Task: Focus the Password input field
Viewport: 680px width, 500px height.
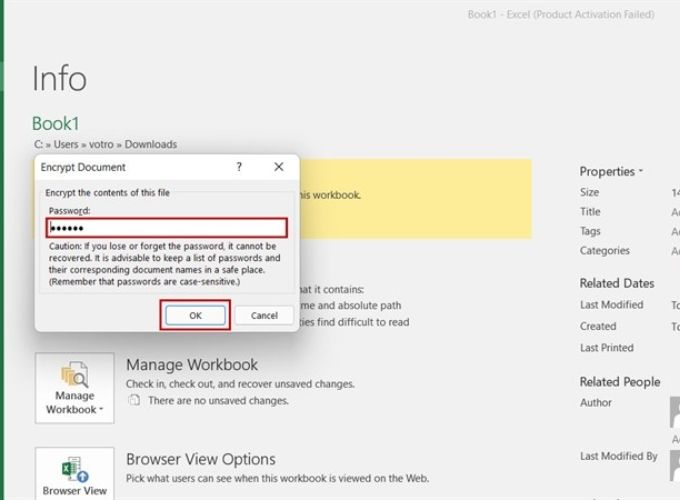Action: (x=167, y=228)
